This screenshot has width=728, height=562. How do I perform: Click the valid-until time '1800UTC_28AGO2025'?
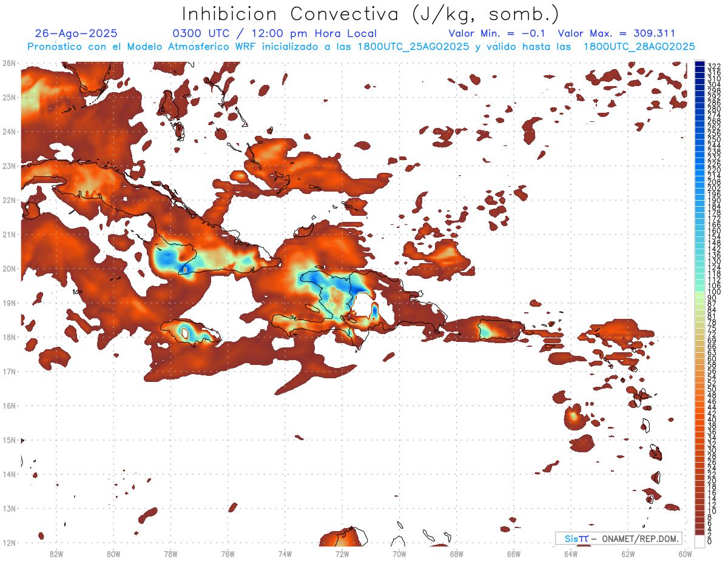point(639,47)
